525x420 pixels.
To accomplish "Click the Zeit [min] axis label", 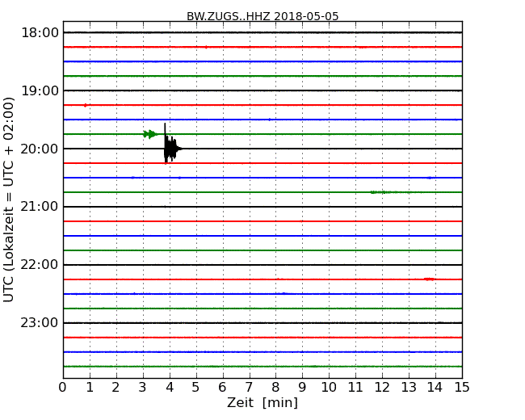I will click(x=262, y=402).
